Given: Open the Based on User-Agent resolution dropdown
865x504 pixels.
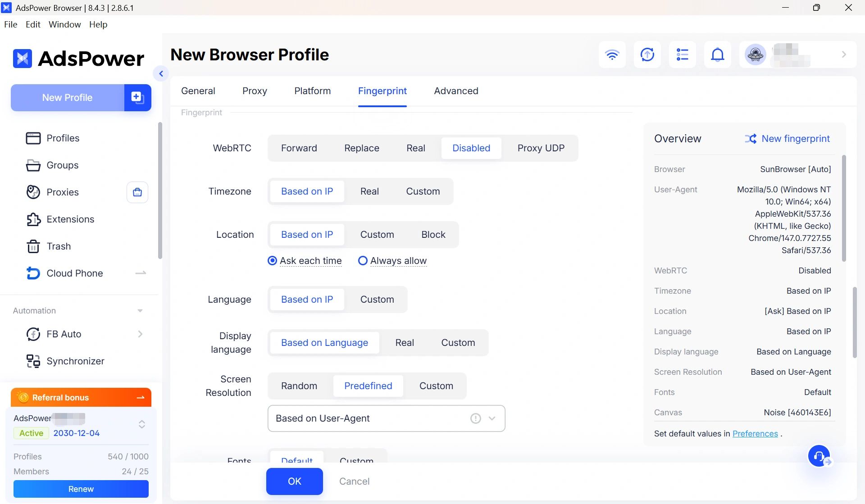Looking at the screenshot, I should pos(386,418).
